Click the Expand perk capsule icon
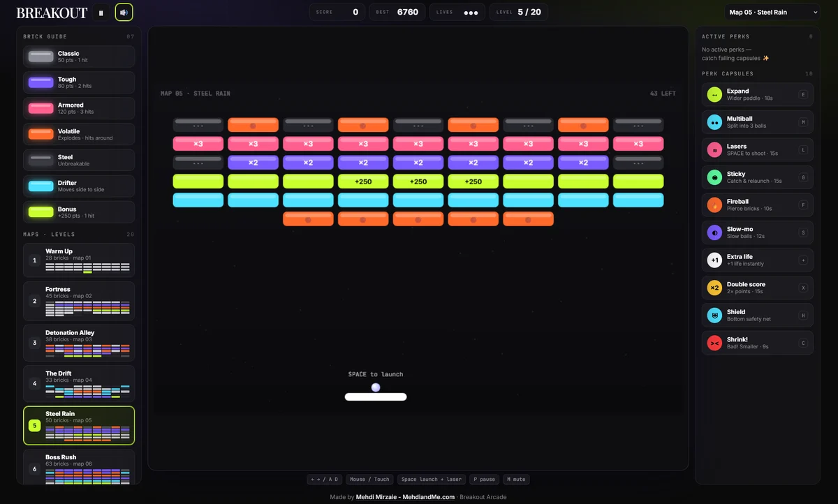The image size is (838, 504). click(x=714, y=95)
